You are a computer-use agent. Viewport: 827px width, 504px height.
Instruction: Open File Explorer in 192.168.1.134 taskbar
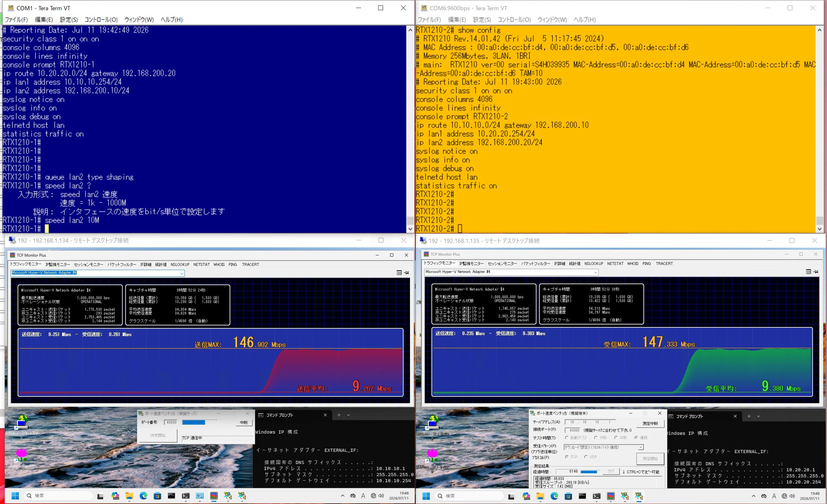pyautogui.click(x=129, y=496)
